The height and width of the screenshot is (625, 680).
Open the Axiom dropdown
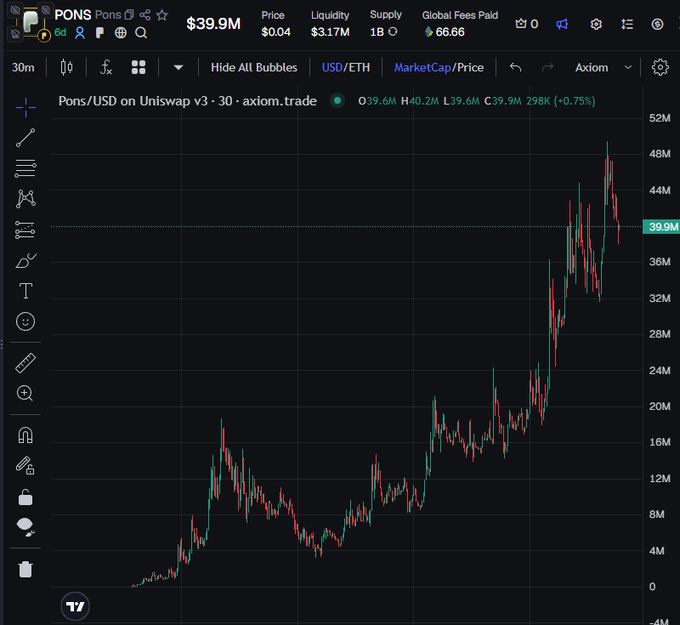pyautogui.click(x=603, y=68)
